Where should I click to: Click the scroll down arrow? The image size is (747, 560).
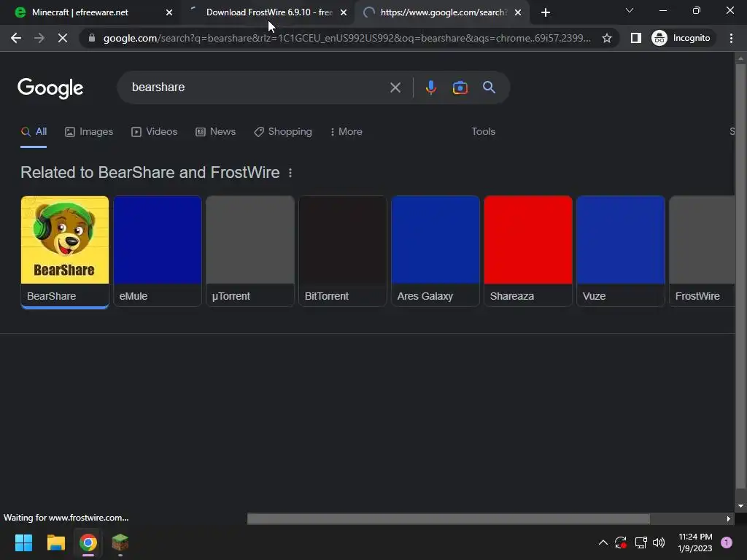[x=740, y=506]
